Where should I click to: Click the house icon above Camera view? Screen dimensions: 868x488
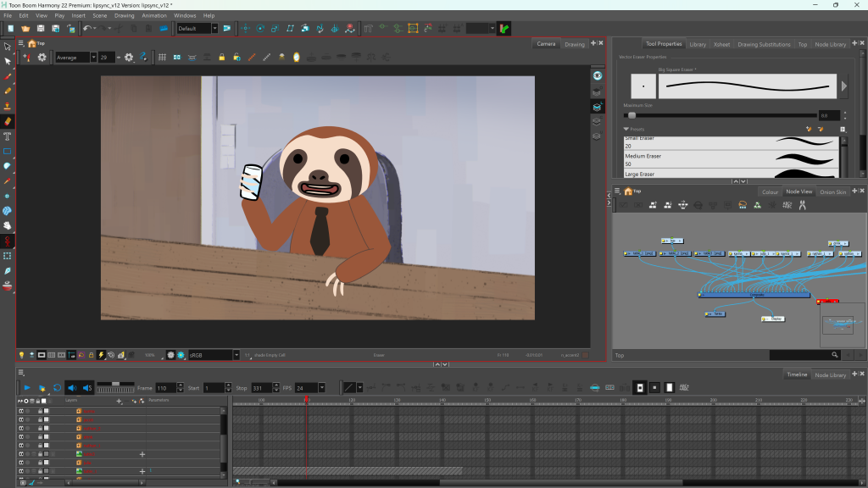tap(32, 43)
